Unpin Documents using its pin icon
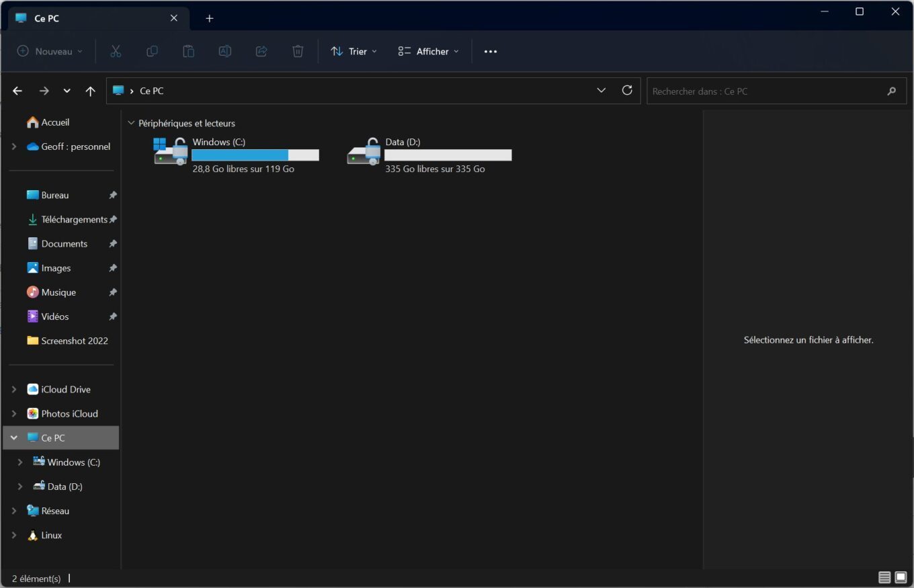914x588 pixels. [x=113, y=243]
